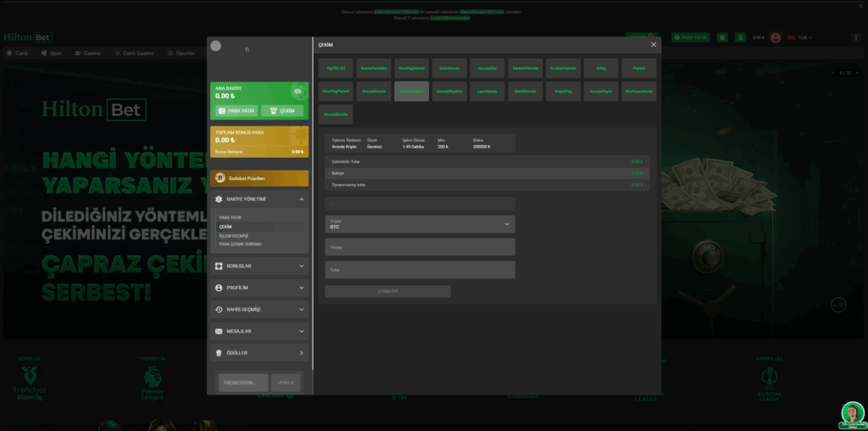Image resolution: width=868 pixels, height=431 pixels.
Task: Open the profile avatar in the panel
Action: tap(216, 46)
